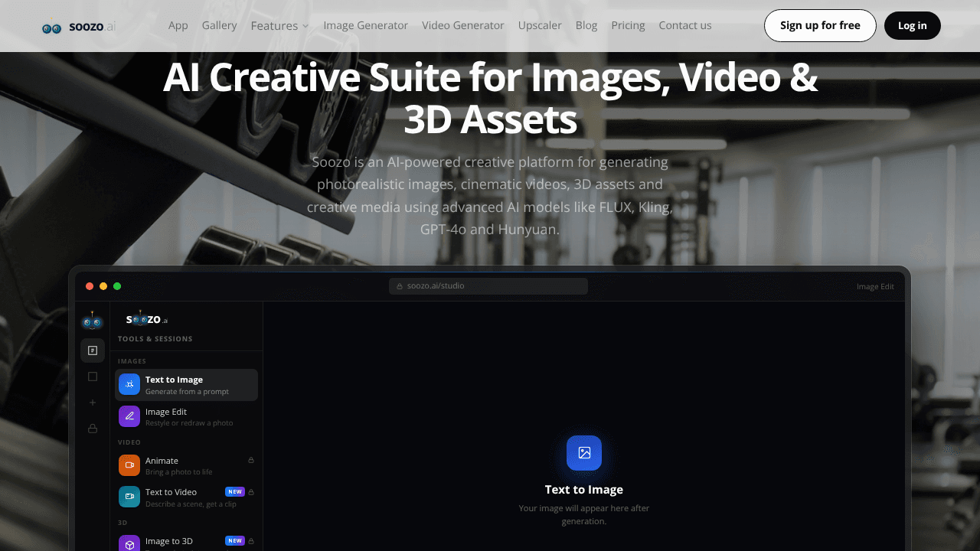This screenshot has height=551, width=980.
Task: Select the orange Animate tool icon
Action: (129, 465)
